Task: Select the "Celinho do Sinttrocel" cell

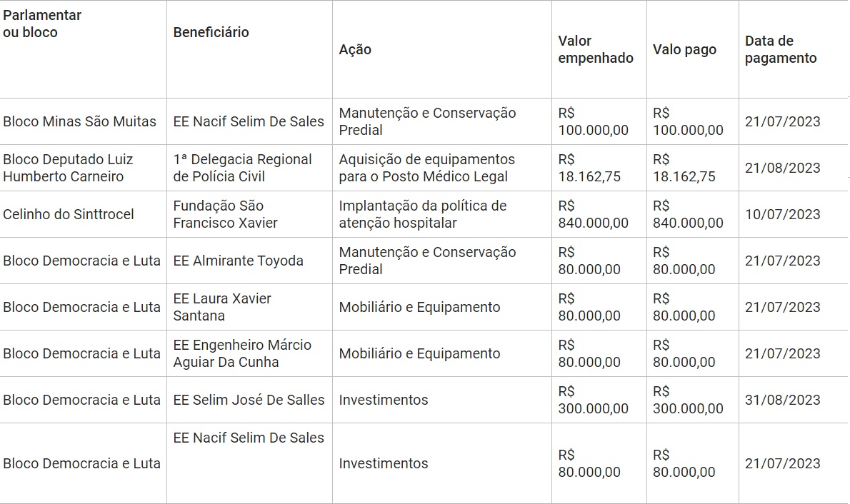Action: click(69, 214)
